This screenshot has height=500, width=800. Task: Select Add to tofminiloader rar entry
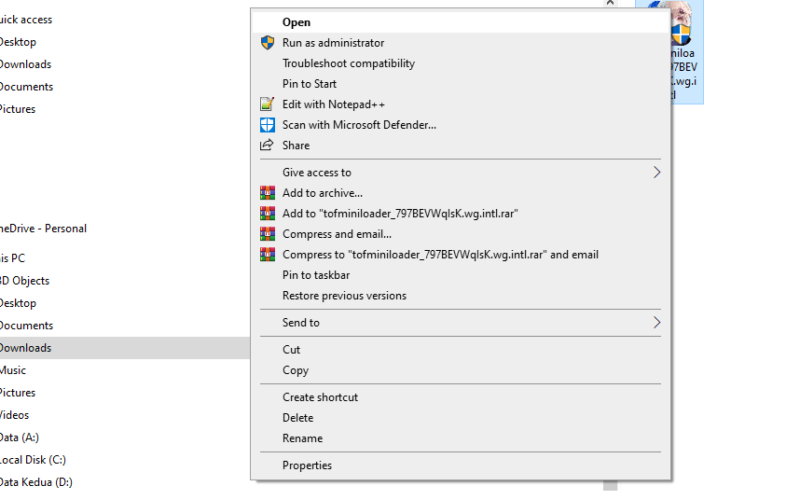coord(460,213)
